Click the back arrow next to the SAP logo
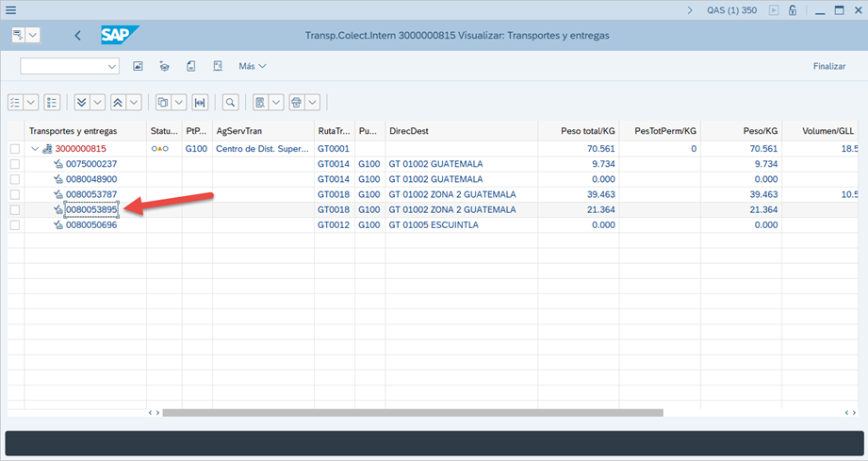 point(77,36)
